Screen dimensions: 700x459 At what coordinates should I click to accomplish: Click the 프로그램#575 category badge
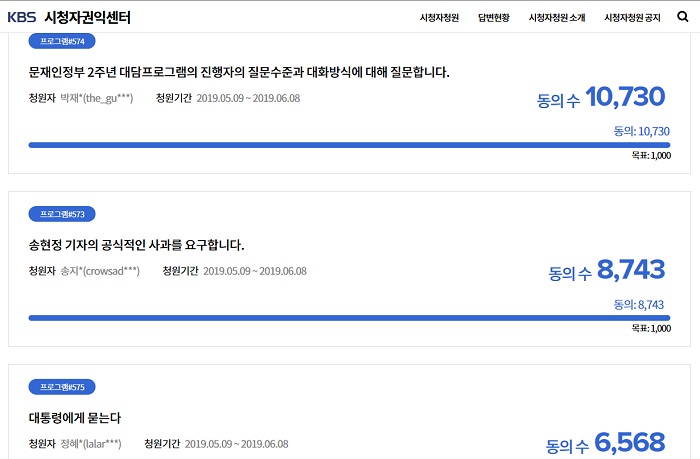(62, 387)
